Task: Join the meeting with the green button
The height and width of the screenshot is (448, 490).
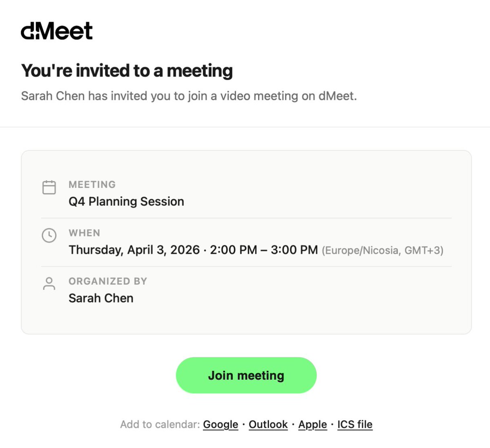Action: tap(246, 375)
